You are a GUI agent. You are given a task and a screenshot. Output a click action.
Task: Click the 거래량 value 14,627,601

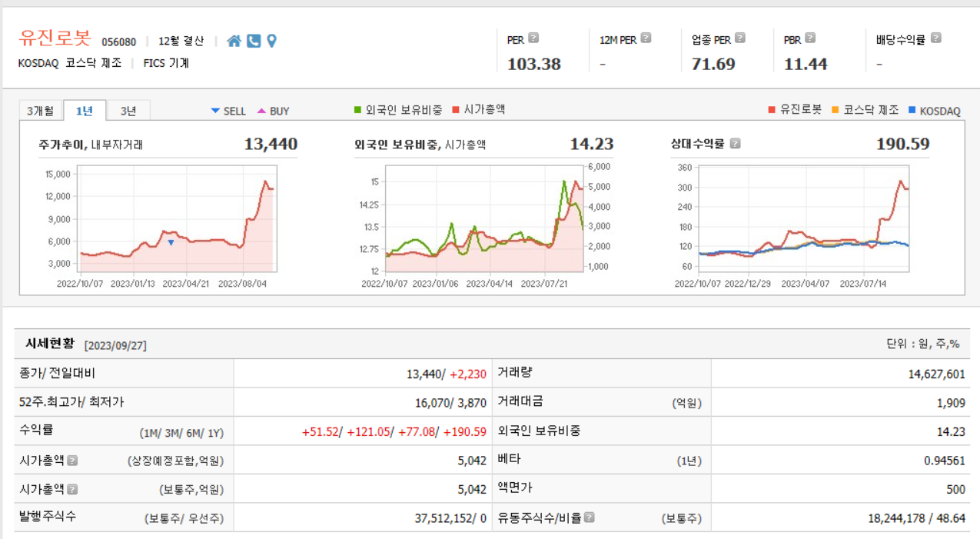(936, 374)
